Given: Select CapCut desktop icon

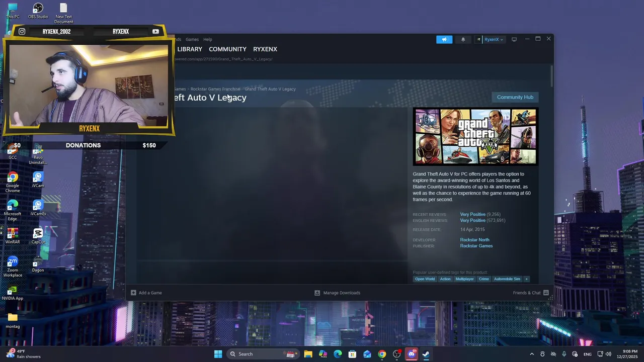Looking at the screenshot, I should pyautogui.click(x=38, y=236).
